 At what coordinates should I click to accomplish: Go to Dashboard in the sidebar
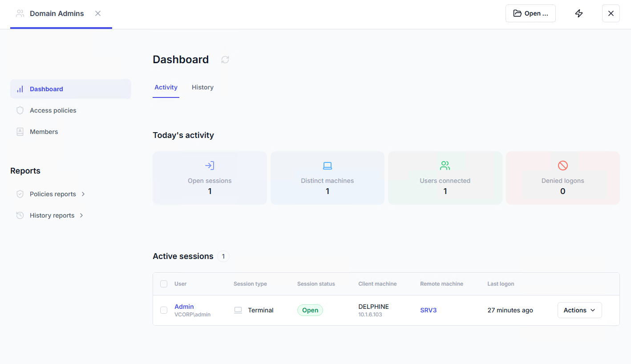[46, 89]
